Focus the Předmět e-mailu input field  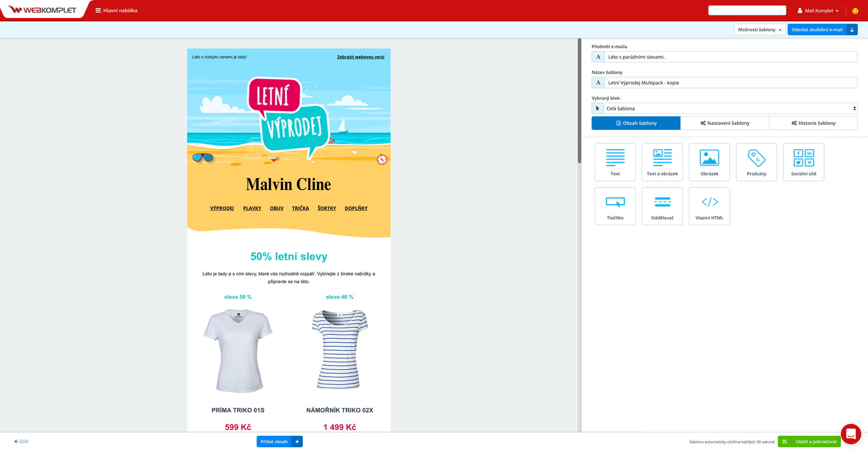pyautogui.click(x=731, y=57)
